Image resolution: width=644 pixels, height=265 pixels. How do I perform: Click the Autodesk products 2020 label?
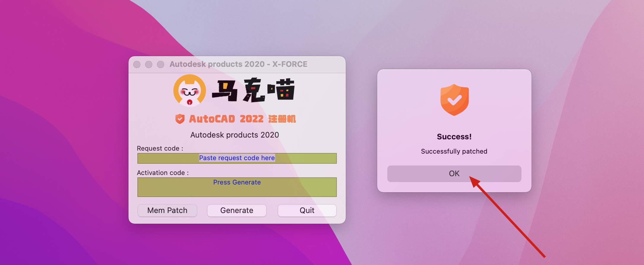pos(235,135)
